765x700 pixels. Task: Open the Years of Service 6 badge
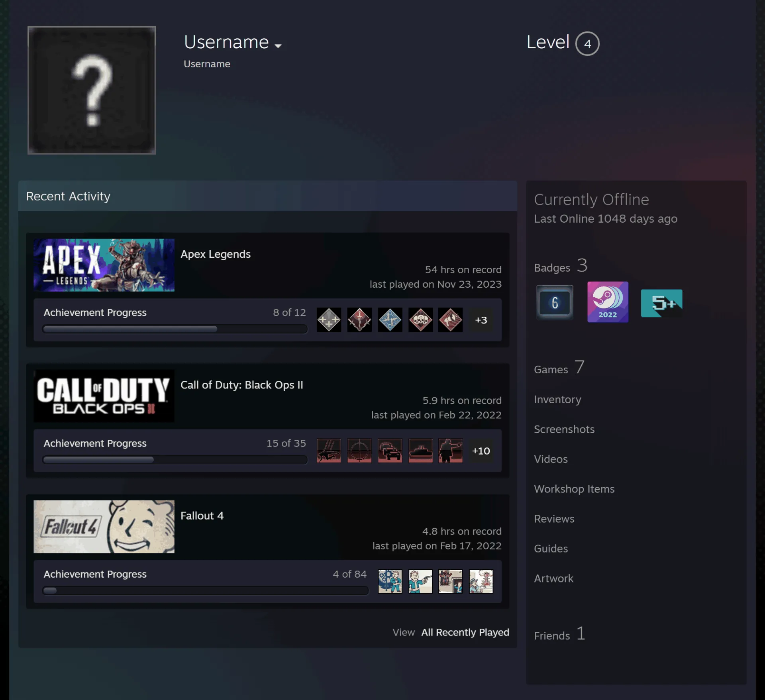[x=555, y=302]
